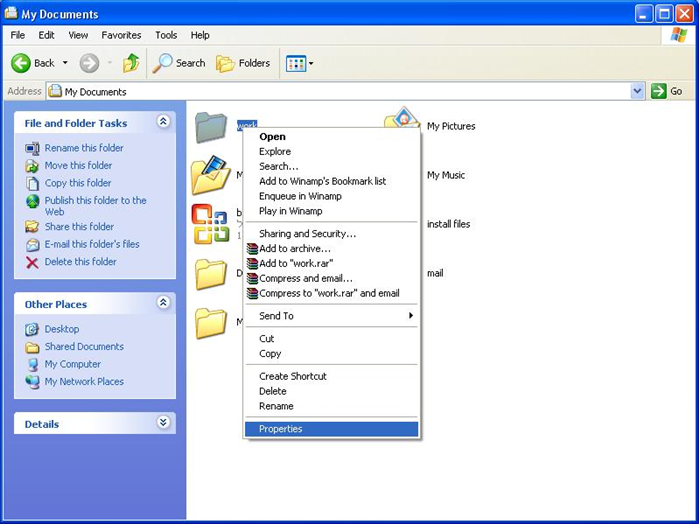Image resolution: width=699 pixels, height=524 pixels.
Task: Collapse the Other Places panel
Action: point(163,303)
